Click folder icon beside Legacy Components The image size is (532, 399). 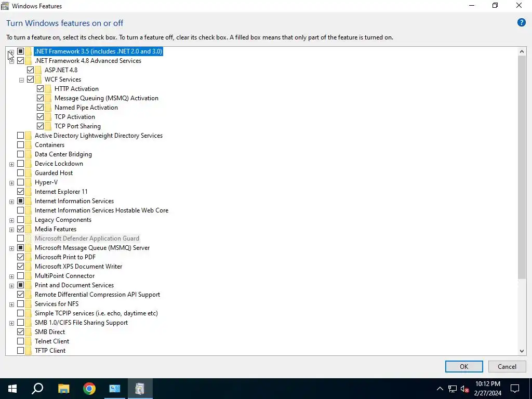(x=28, y=220)
